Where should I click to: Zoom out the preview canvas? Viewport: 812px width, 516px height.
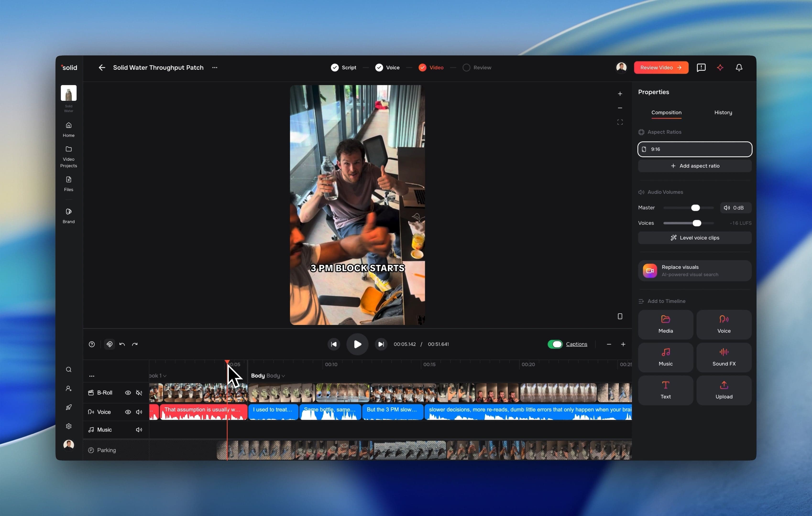pyautogui.click(x=620, y=108)
